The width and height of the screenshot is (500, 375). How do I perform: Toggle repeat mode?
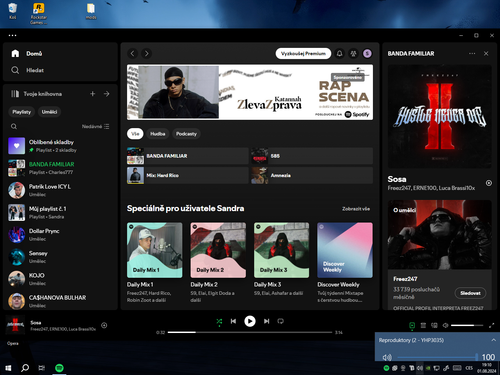[280, 321]
